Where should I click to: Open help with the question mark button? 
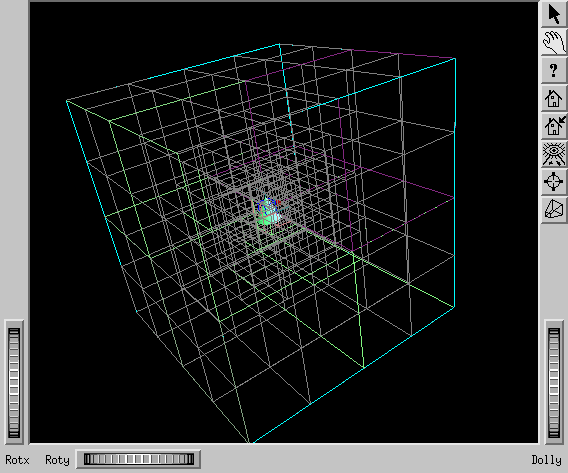click(554, 70)
